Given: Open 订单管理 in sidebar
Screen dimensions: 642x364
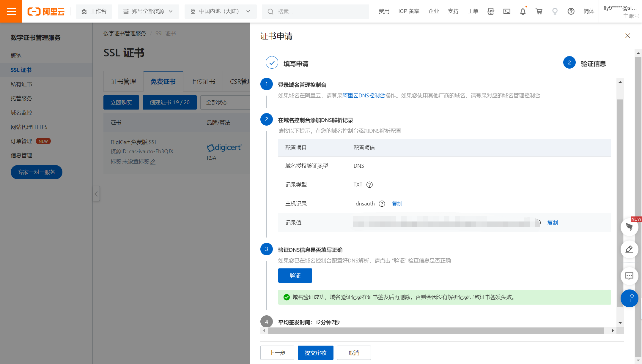Looking at the screenshot, I should click(x=21, y=141).
